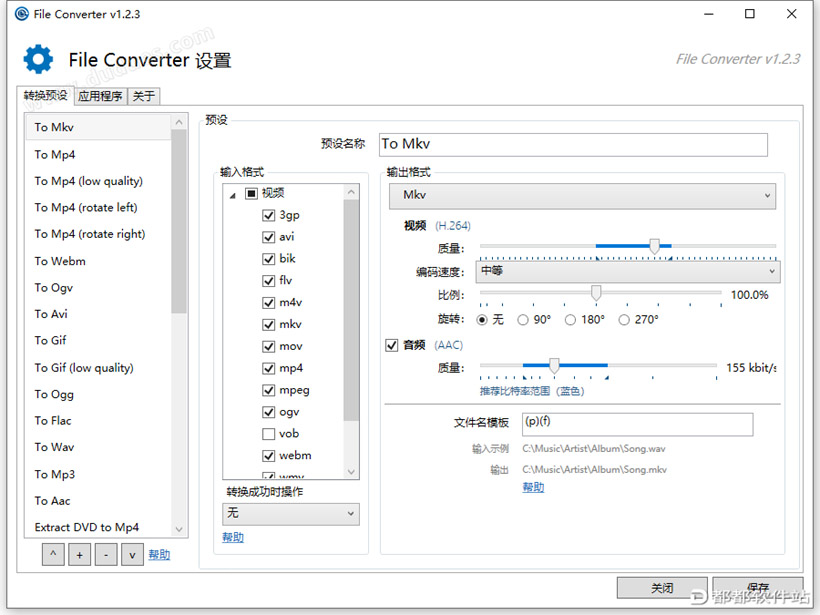Open the 转换成功时操作 dropdown
This screenshot has height=615, width=820.
(291, 514)
